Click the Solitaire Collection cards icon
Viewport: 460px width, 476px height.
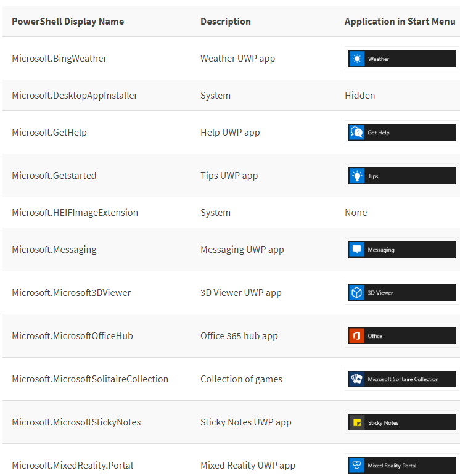tap(357, 379)
